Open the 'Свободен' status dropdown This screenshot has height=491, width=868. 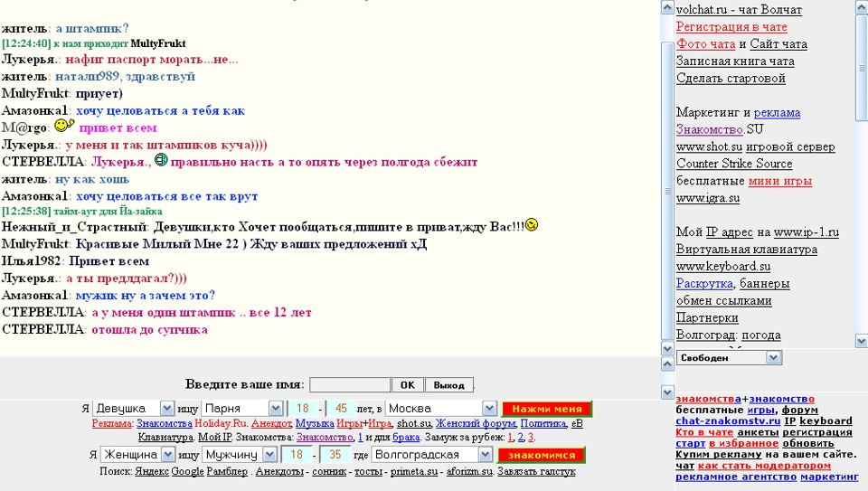point(773,358)
